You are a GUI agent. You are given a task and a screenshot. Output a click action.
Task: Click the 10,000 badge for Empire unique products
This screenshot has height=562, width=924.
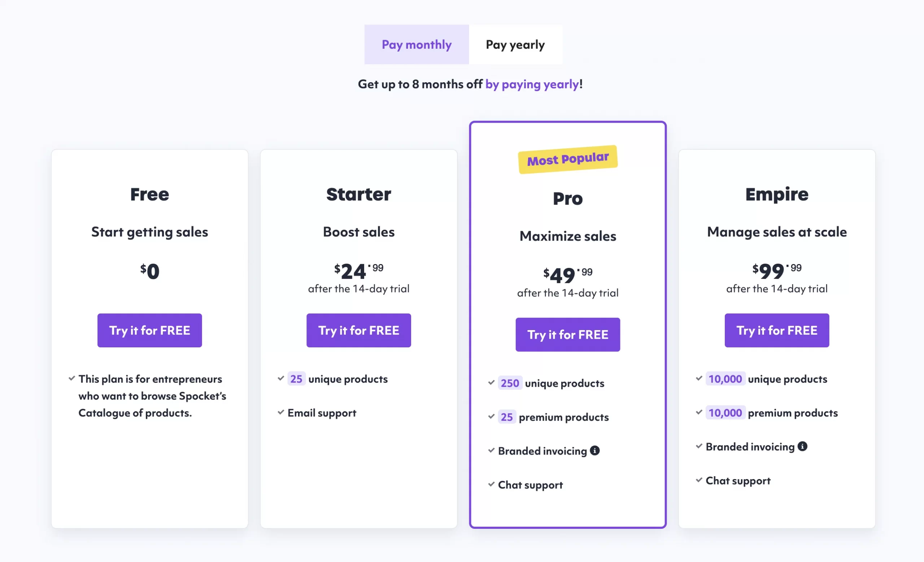[x=725, y=379]
